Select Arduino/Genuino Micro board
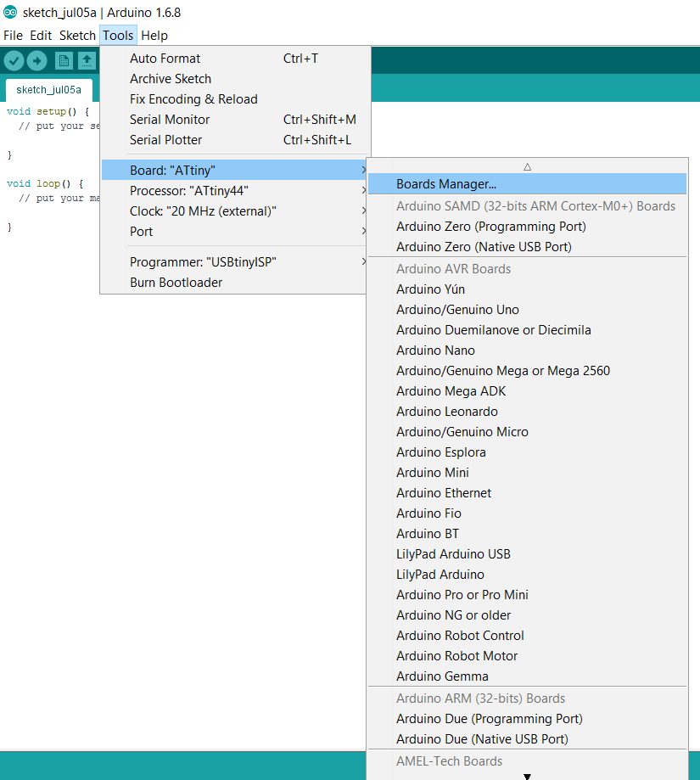700x780 pixels. coord(528,432)
